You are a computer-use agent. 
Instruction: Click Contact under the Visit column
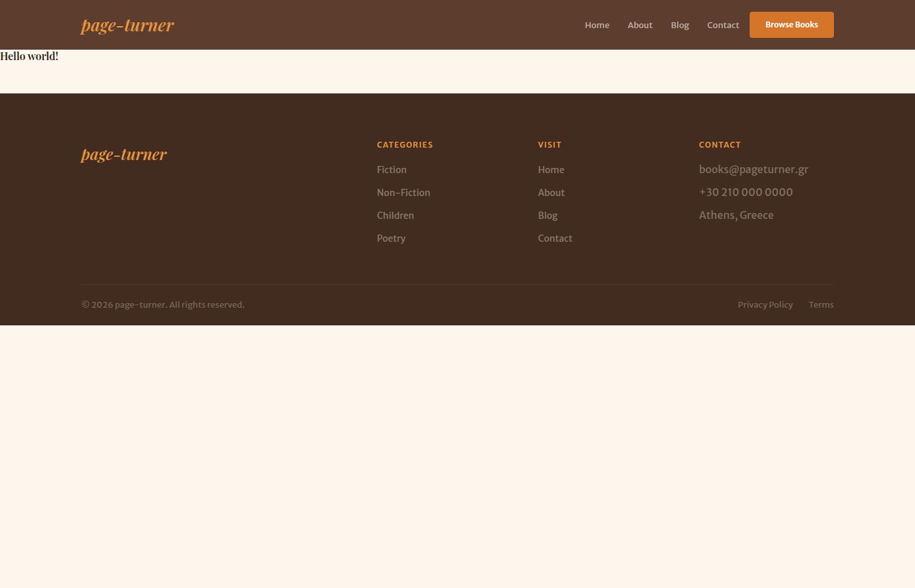coord(555,238)
